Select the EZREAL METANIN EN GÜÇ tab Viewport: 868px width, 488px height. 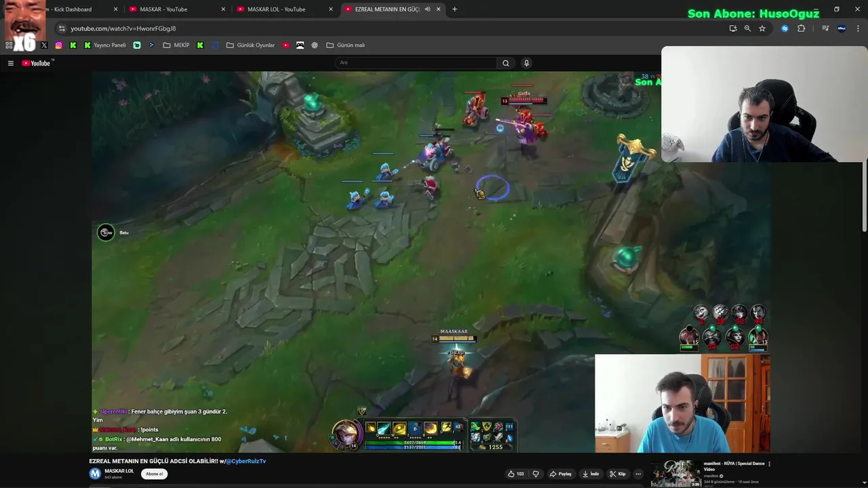coord(387,9)
